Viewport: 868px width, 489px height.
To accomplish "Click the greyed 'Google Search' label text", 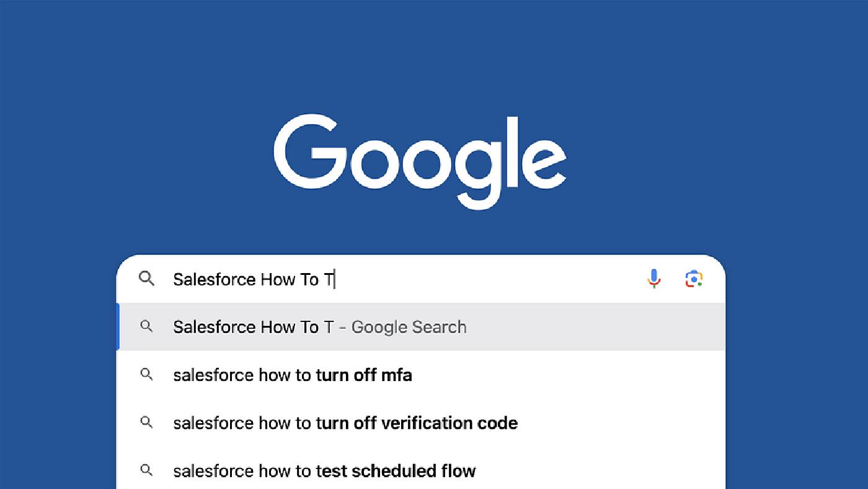I will click(409, 326).
